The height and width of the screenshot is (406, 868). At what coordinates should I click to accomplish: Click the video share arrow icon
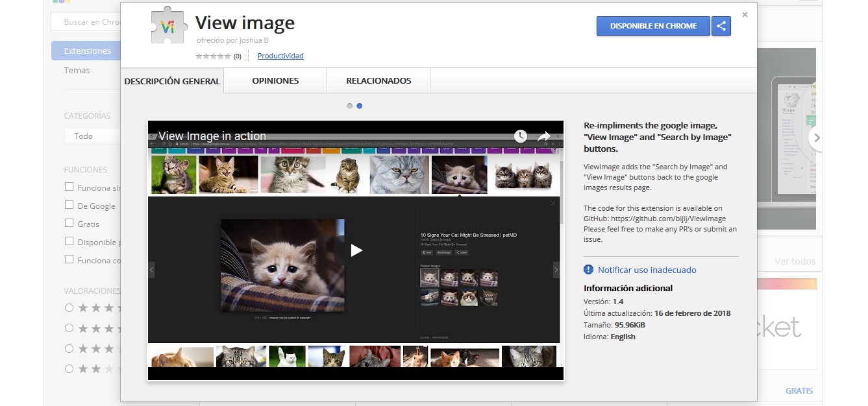pos(544,136)
